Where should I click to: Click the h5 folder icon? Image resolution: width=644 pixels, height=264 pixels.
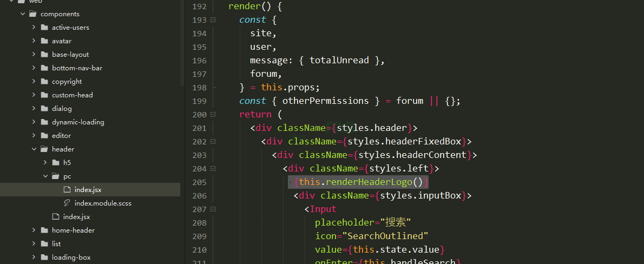pos(55,163)
